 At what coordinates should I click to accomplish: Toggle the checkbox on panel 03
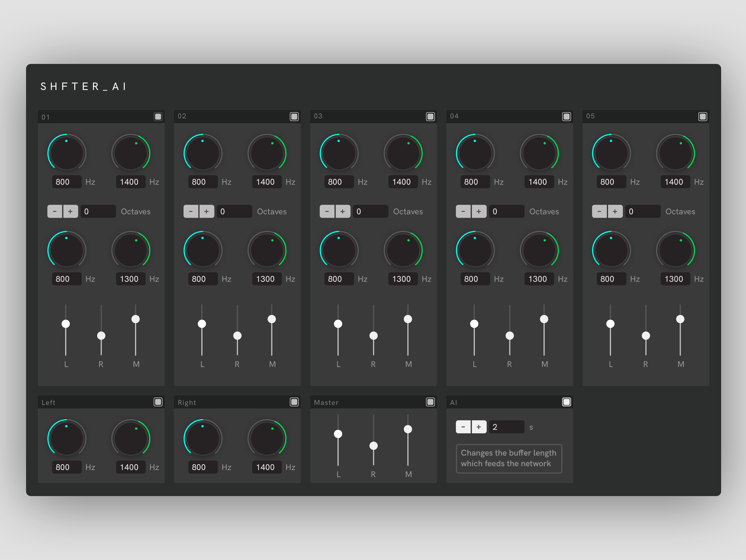(430, 117)
